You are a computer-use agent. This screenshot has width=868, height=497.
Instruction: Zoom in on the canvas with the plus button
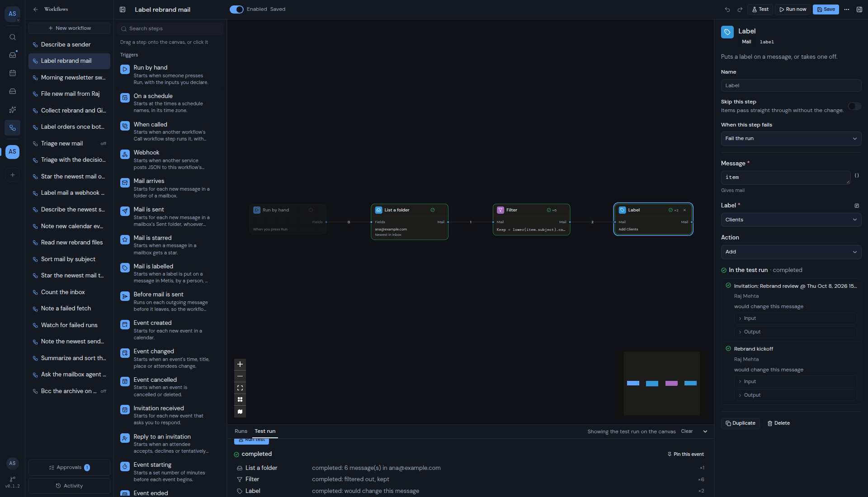(240, 364)
